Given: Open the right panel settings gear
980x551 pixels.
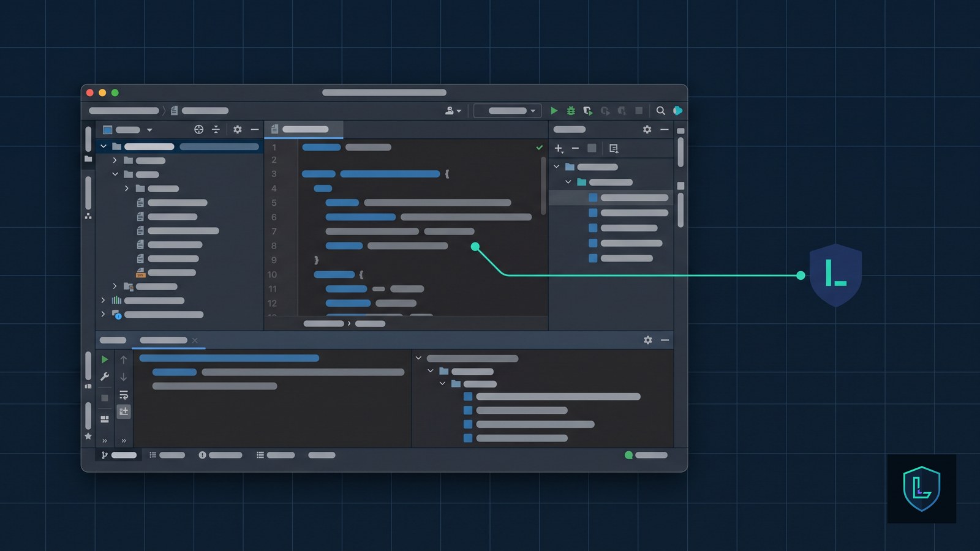Looking at the screenshot, I should (x=647, y=129).
